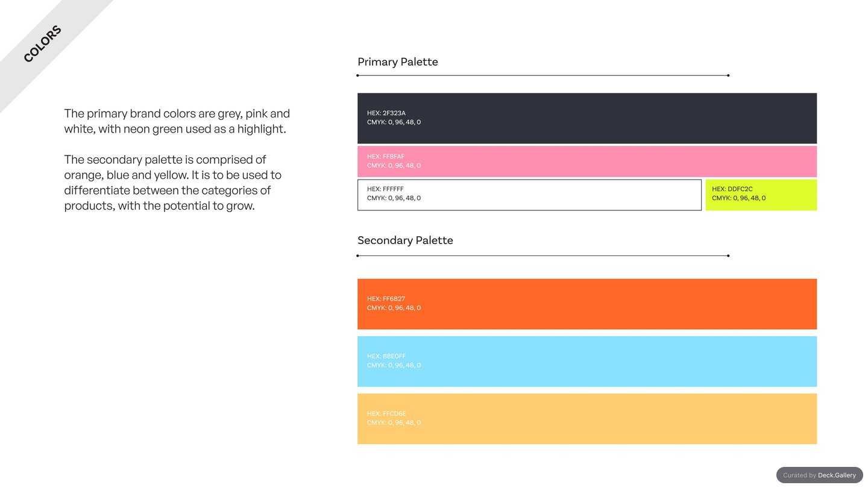Image resolution: width=868 pixels, height=488 pixels.
Task: Click the HEX: 2F323A label text
Action: tap(386, 113)
